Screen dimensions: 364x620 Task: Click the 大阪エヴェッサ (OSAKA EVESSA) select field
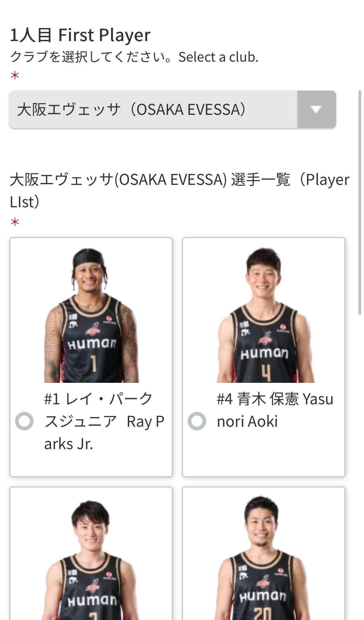pos(153,109)
